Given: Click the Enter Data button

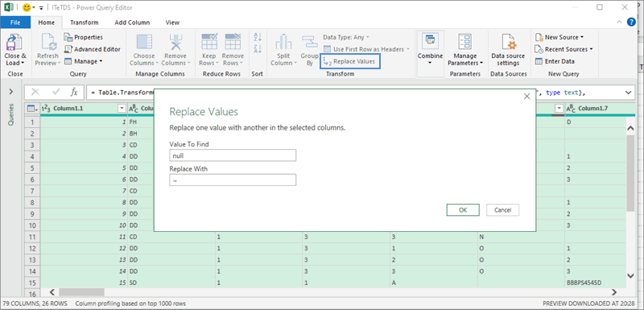Looking at the screenshot, I should coord(555,61).
